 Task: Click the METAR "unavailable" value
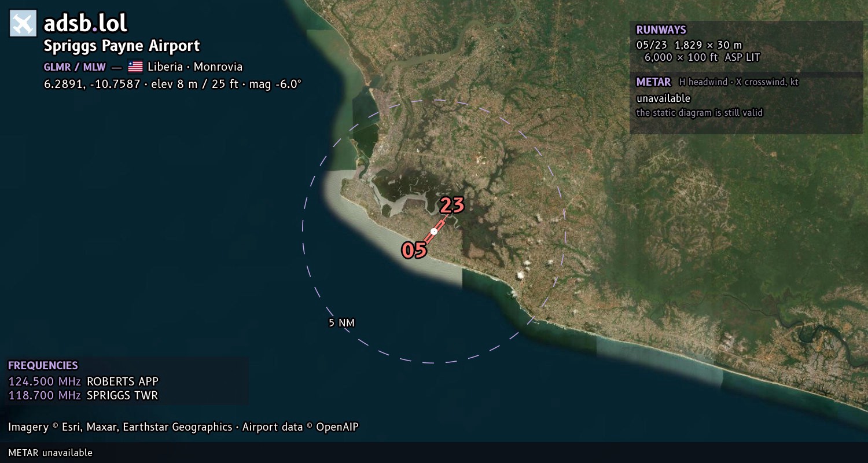[663, 98]
